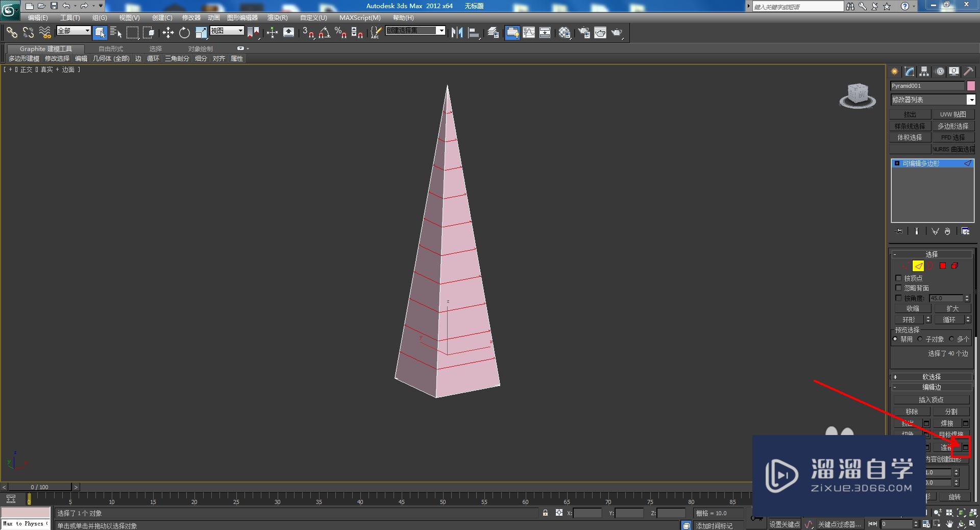
Task: Select the Vertex sub-object level icon
Action: point(905,266)
